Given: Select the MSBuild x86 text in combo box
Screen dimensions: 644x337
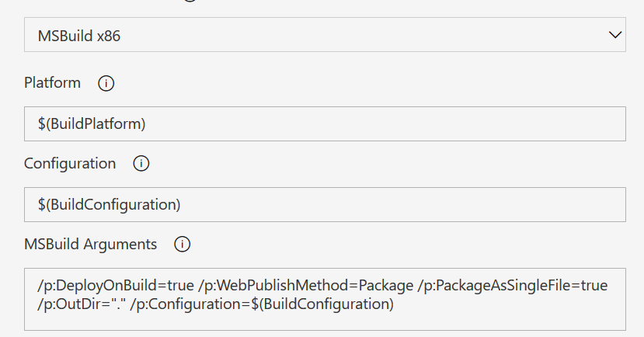Looking at the screenshot, I should (78, 36).
